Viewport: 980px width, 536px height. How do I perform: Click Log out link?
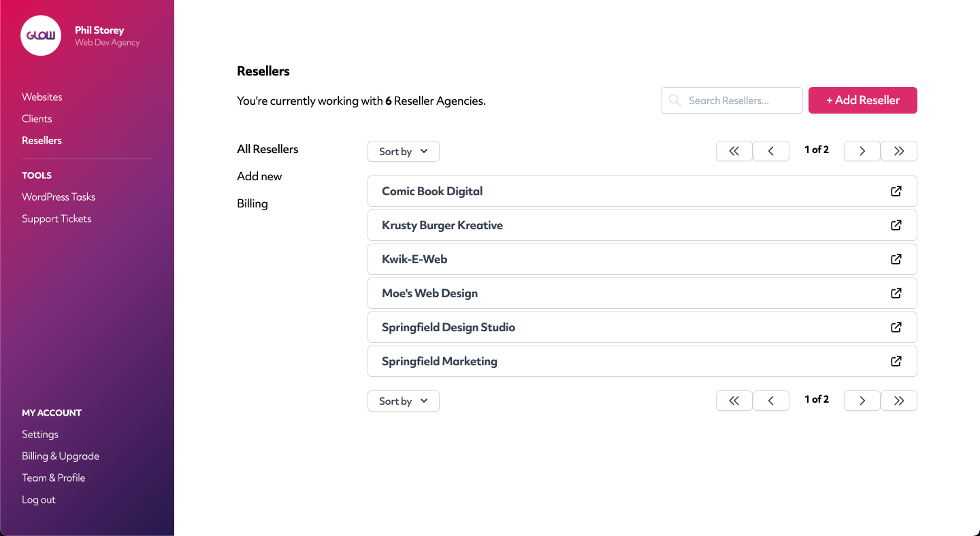[x=39, y=499]
